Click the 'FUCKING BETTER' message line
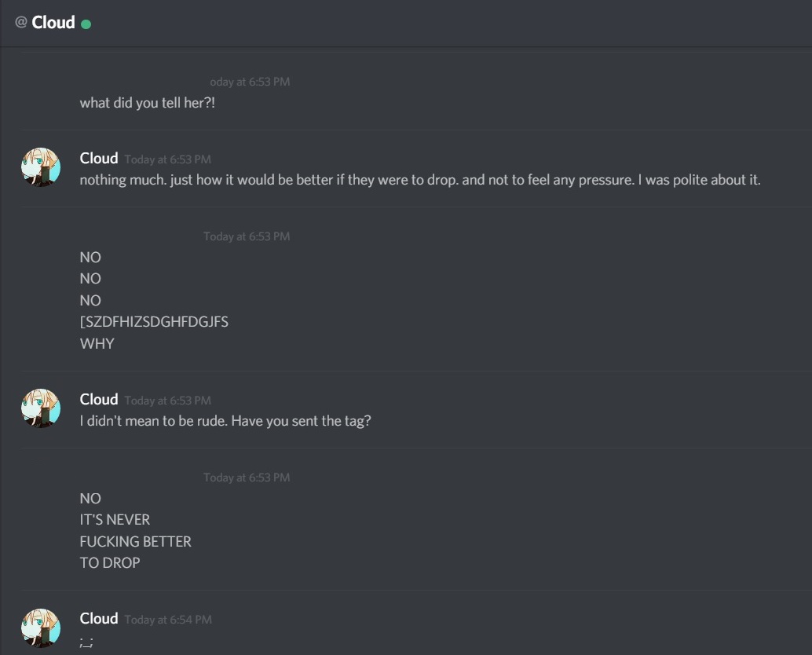The width and height of the screenshot is (812, 655). (135, 541)
